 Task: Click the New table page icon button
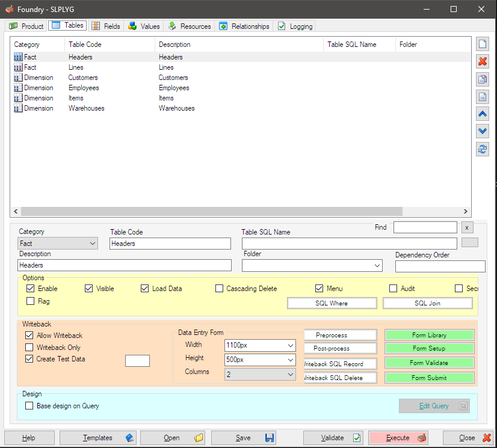point(483,44)
